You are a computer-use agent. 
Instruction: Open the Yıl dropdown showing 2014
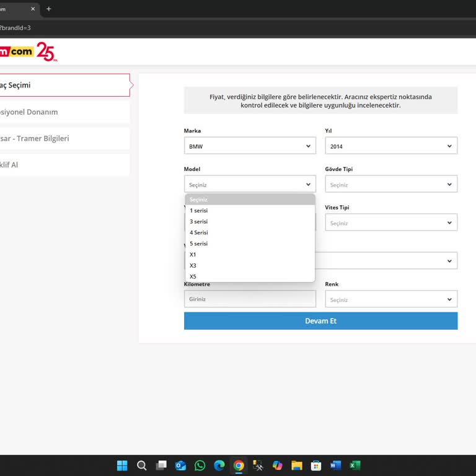pos(391,146)
